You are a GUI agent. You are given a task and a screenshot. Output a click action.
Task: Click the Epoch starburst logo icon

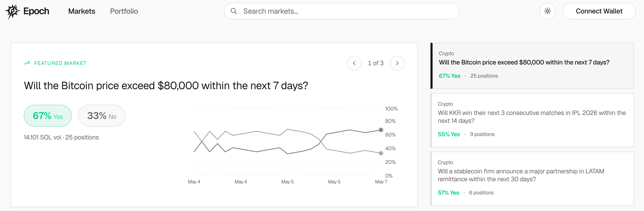12,11
